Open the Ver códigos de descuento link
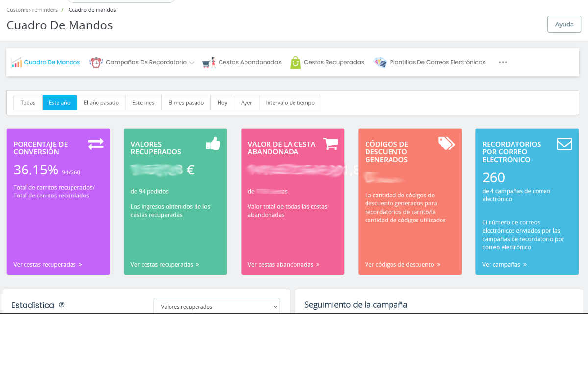The image size is (588, 392). click(x=402, y=265)
